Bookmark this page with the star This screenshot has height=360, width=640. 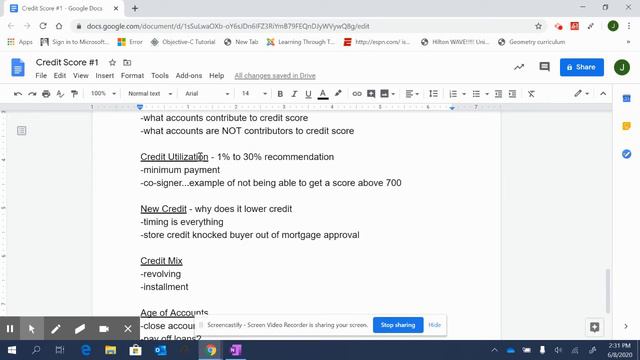538,26
